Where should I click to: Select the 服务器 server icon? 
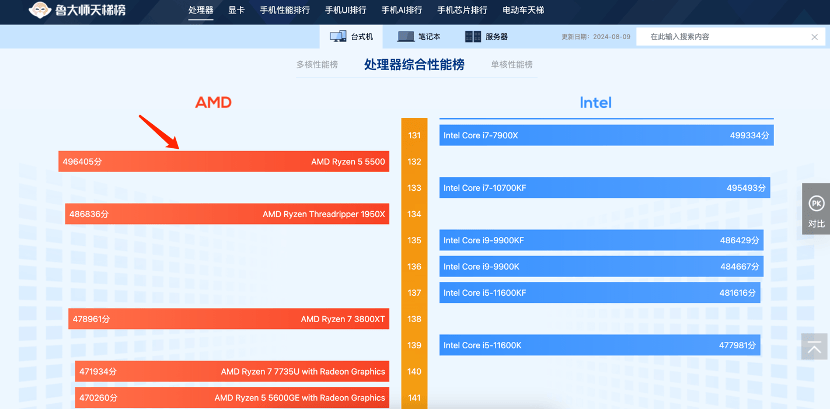pyautogui.click(x=473, y=37)
